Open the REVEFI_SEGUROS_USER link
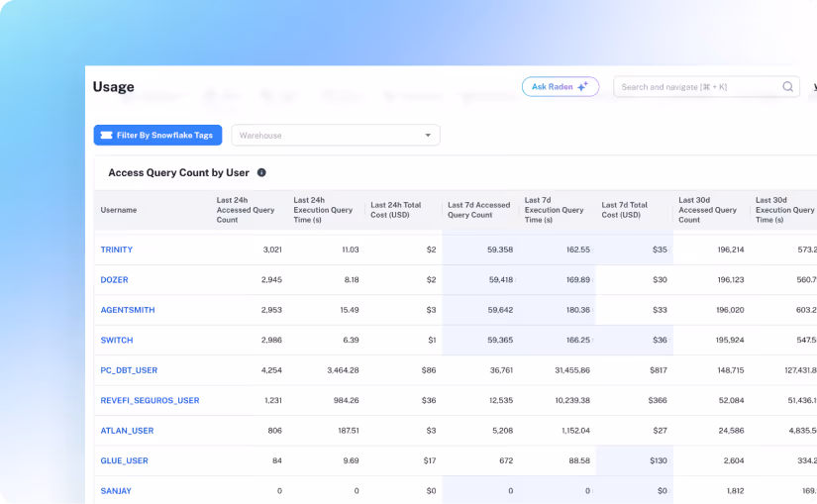817x504 pixels. pyautogui.click(x=151, y=401)
